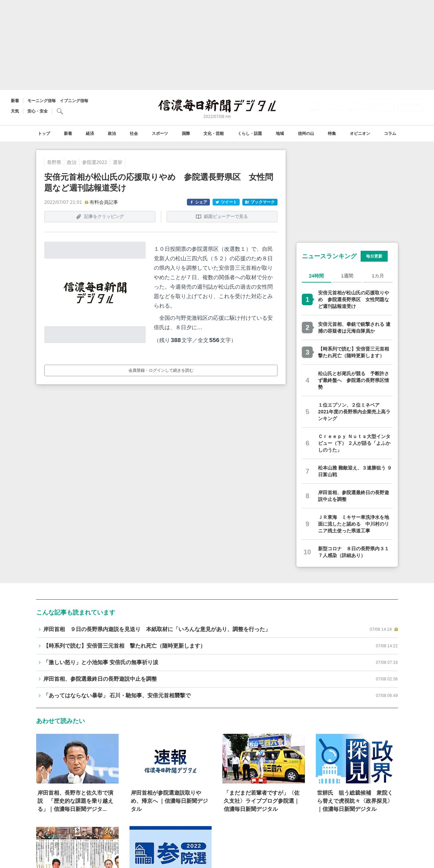Open コラム in the navigation bar
The image size is (434, 868).
390,134
